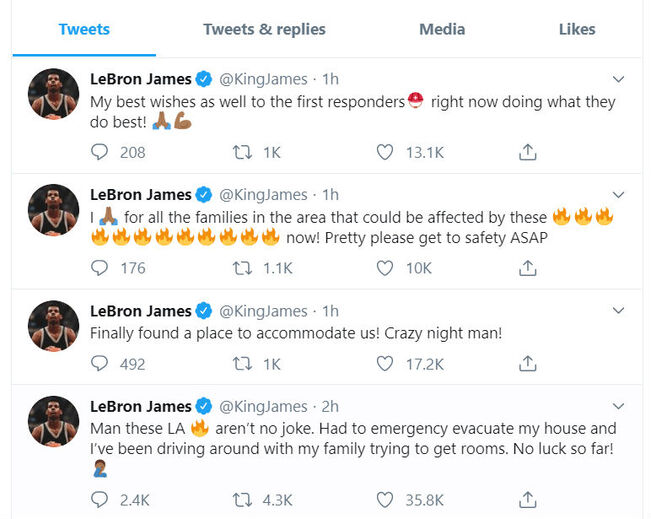Viewport: 651px width, 519px height.
Task: Like the 'Crazy night man' tweet
Action: point(385,364)
